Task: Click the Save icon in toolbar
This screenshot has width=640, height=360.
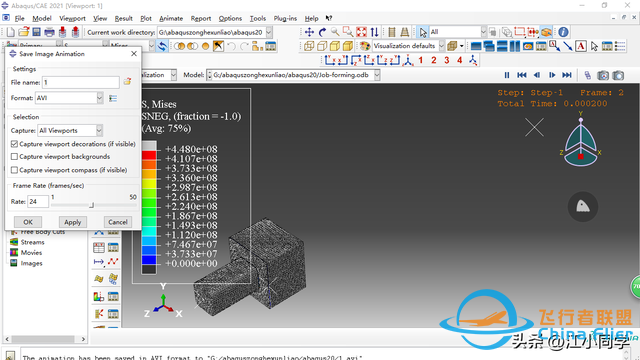Action: [x=36, y=32]
